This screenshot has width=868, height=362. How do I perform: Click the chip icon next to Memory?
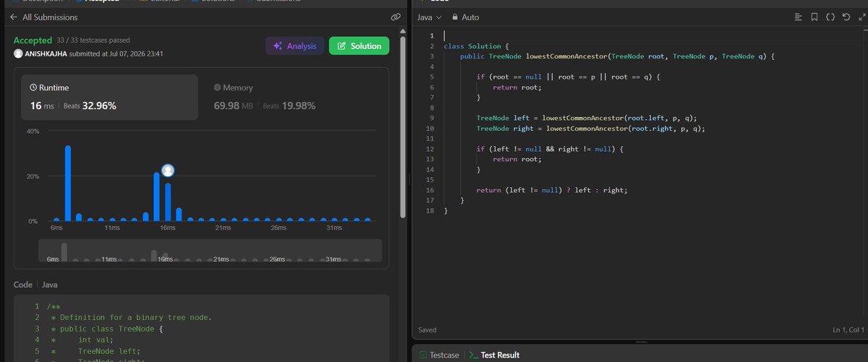pos(217,87)
